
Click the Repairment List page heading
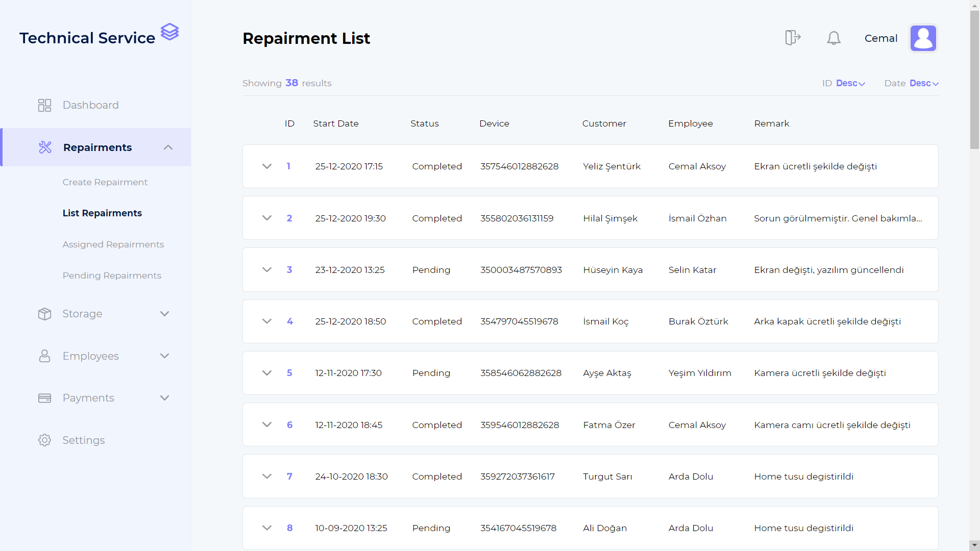(x=306, y=38)
